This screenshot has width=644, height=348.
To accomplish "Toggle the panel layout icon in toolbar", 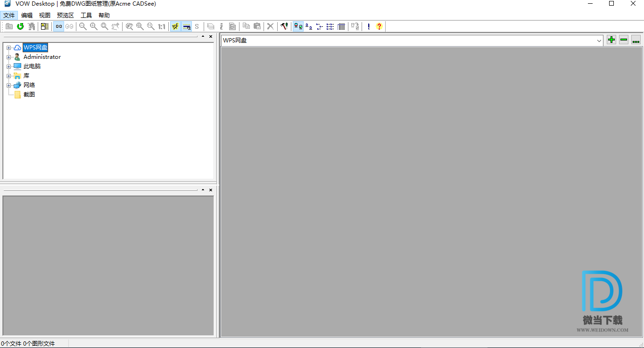I will click(45, 26).
